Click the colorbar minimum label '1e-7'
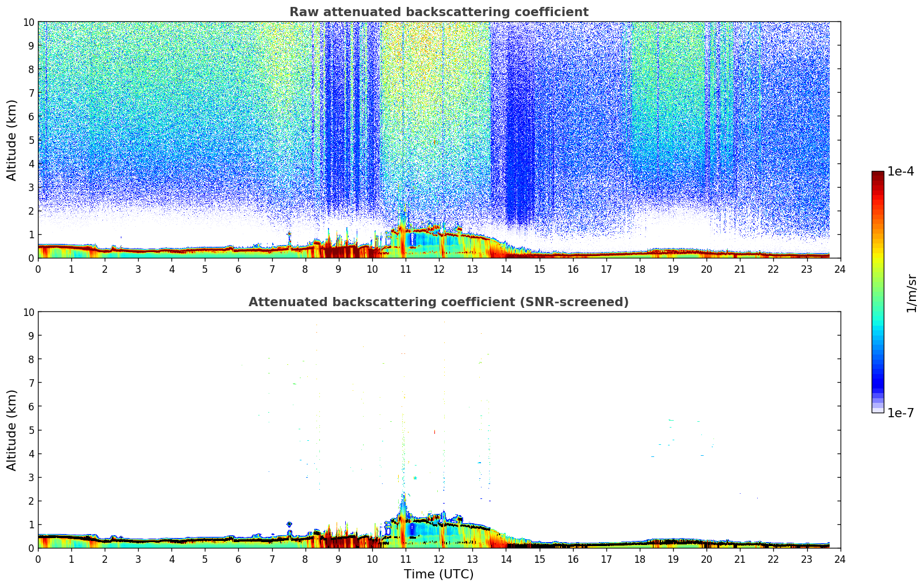Screen dimensions: 924x587 click(900, 413)
